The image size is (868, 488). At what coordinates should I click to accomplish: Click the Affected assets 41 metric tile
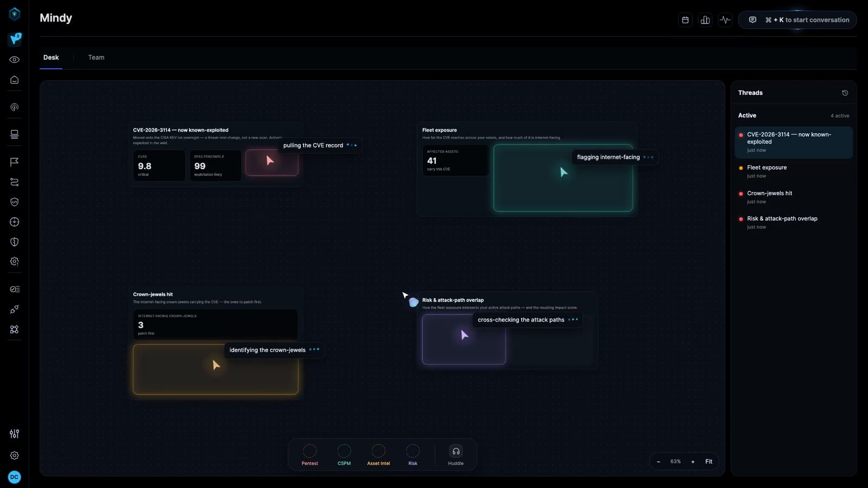click(x=456, y=160)
